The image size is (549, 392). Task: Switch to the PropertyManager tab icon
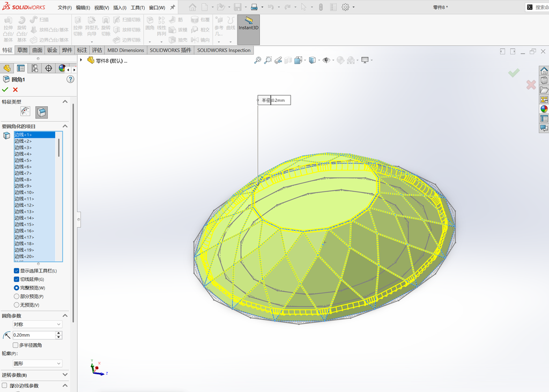(x=21, y=68)
